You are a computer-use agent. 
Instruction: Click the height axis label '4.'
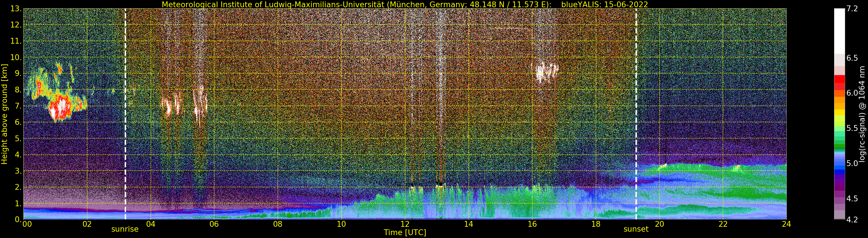tap(18, 155)
